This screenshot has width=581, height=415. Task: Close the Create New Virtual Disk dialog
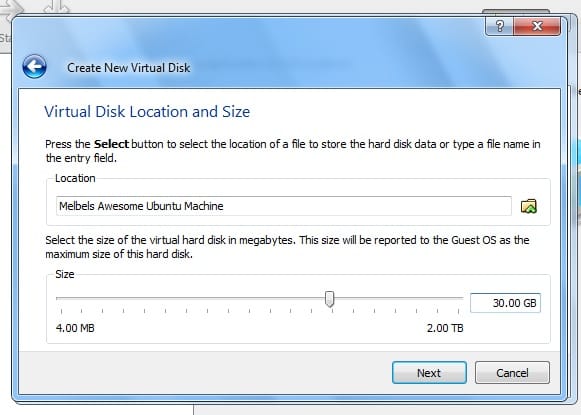[537, 26]
